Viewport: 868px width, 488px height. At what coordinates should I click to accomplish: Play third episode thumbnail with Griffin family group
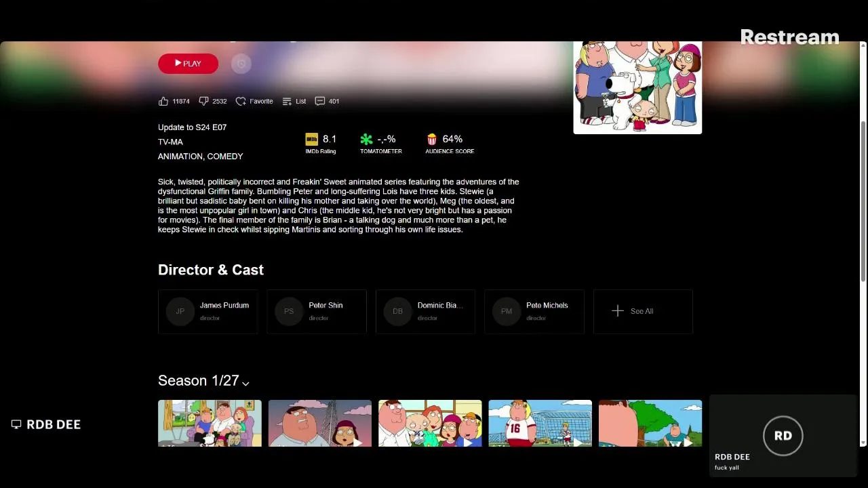430,423
